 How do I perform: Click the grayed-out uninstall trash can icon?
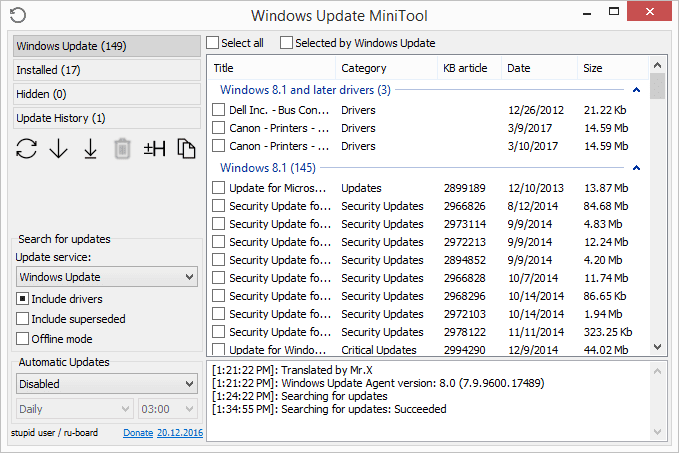(x=122, y=149)
